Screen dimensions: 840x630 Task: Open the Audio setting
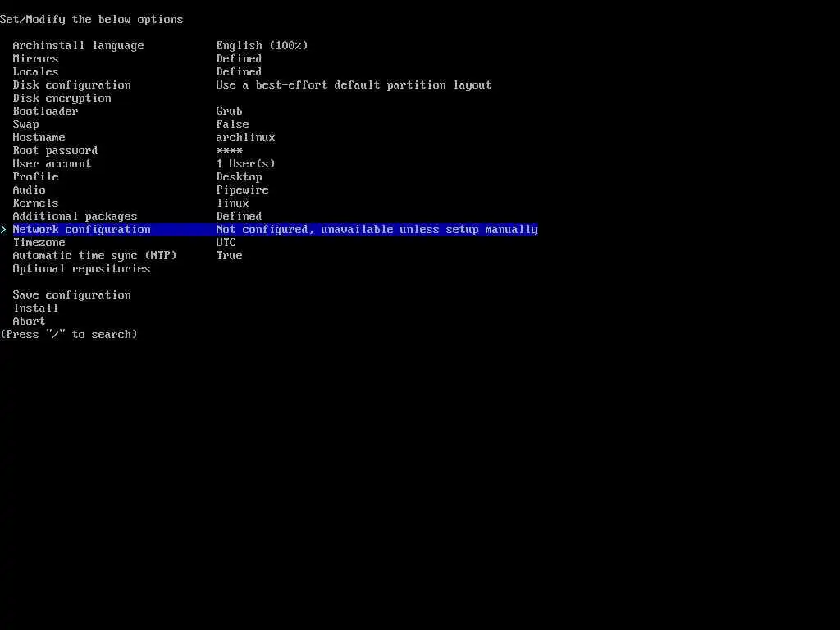click(29, 189)
